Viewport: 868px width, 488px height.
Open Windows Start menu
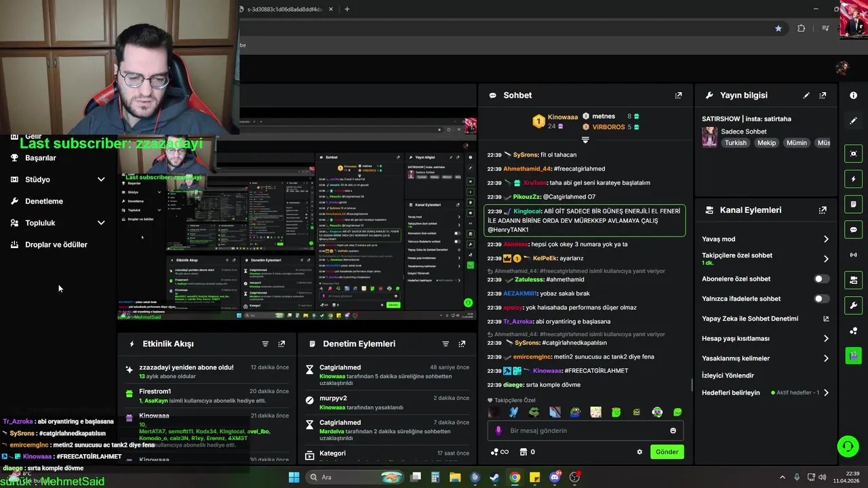(294, 477)
